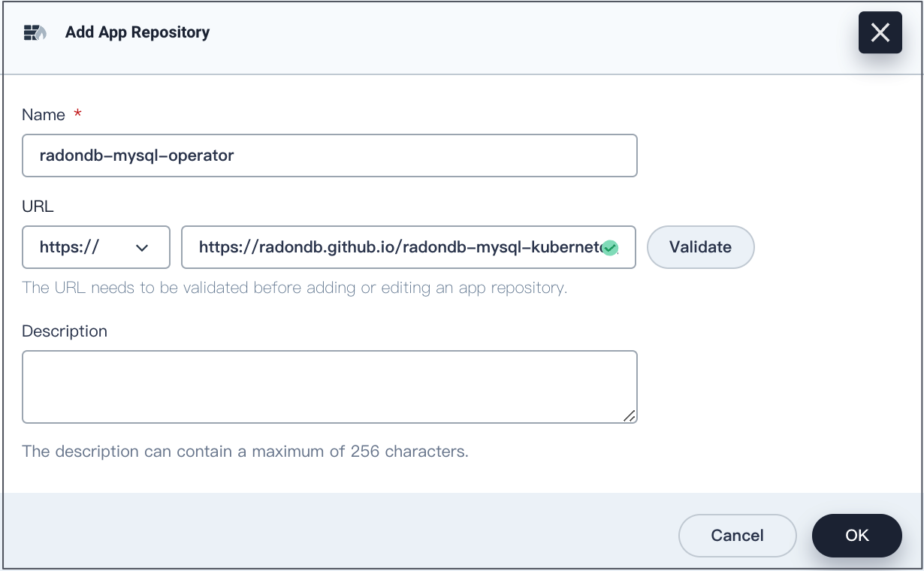Screen dimensions: 924x571
Task: Click the X icon to close the dialog
Action: coord(880,32)
